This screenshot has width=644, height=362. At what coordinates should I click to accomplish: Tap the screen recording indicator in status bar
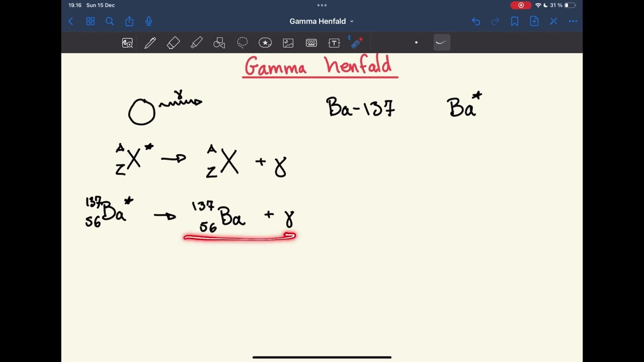point(521,5)
